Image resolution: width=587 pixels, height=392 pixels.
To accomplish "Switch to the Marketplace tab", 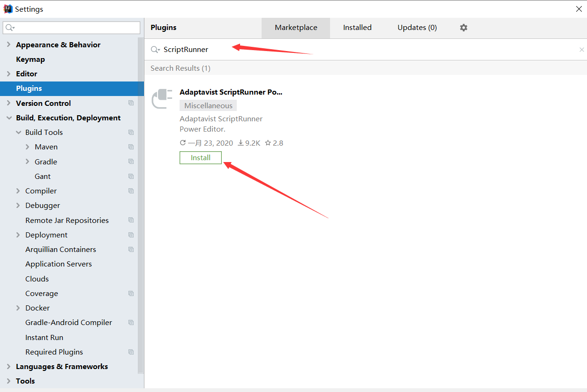I will [x=296, y=28].
